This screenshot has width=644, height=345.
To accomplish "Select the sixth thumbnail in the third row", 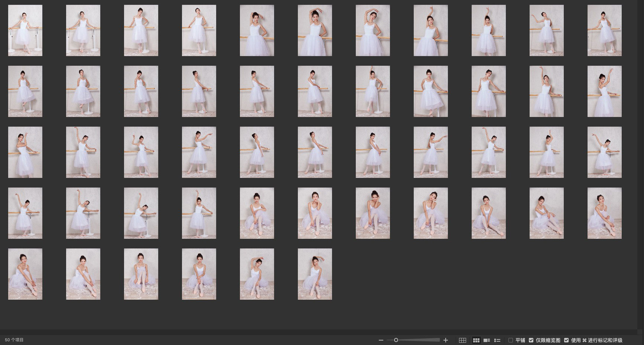I will point(315,152).
